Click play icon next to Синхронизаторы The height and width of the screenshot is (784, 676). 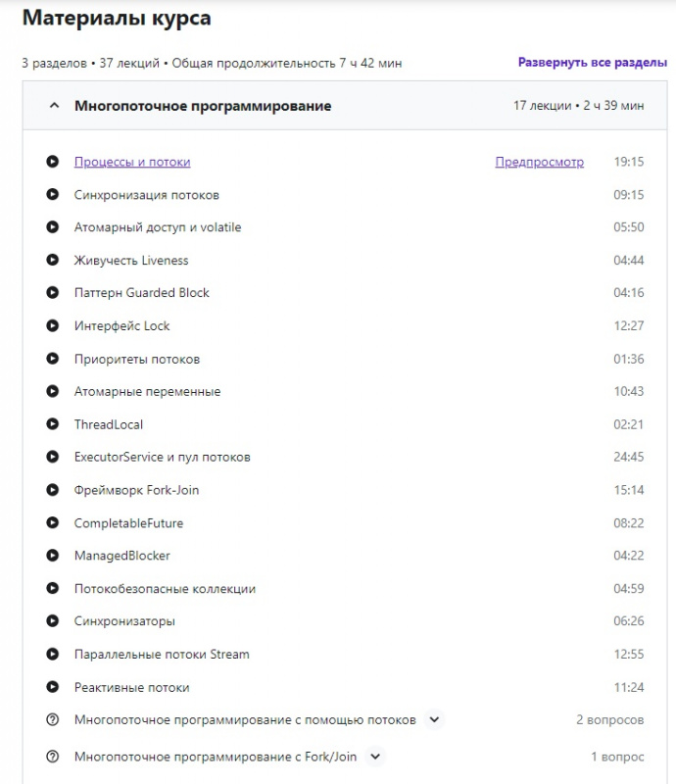click(x=53, y=621)
